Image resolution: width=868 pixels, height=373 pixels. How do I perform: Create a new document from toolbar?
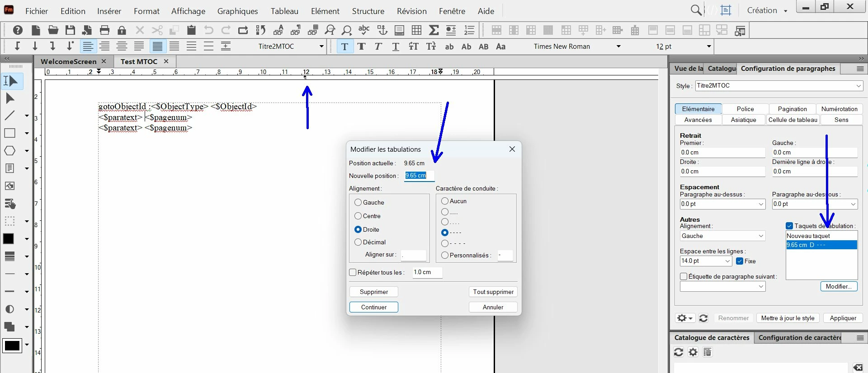pyautogui.click(x=36, y=30)
